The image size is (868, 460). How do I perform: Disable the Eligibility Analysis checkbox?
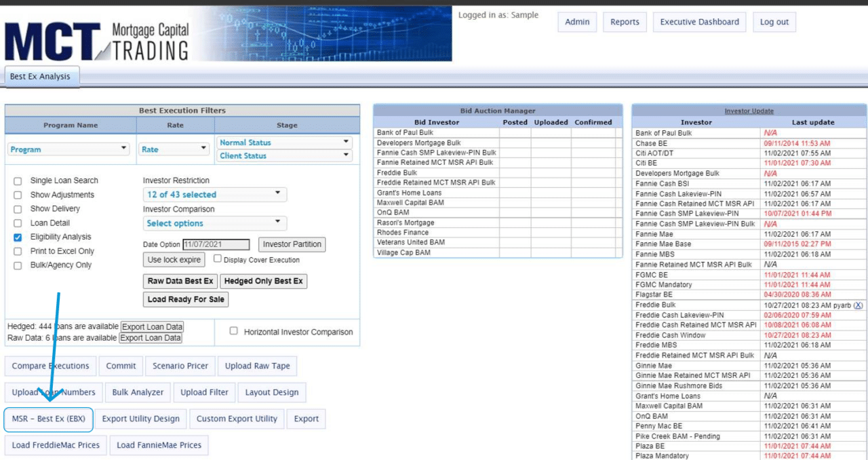16,236
